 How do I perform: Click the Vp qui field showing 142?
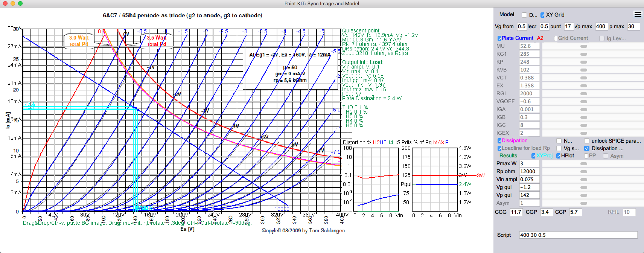click(x=529, y=195)
